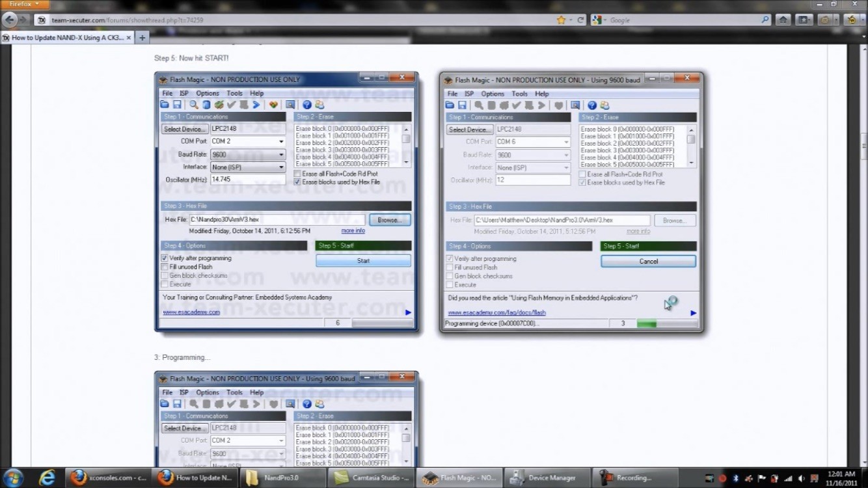
Task: Click the blue cylinder icon in the Start-button window toolbar
Action: [206, 105]
